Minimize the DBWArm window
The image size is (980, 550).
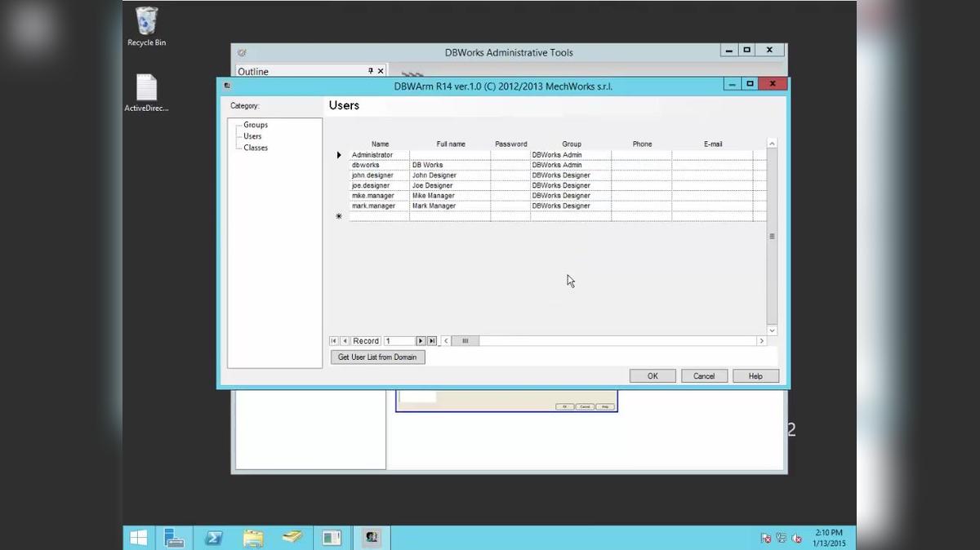point(732,83)
